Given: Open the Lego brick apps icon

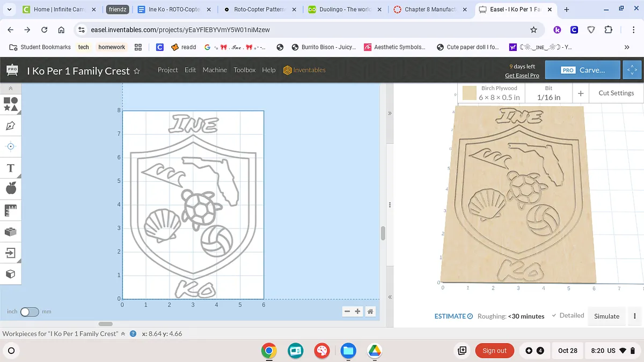Looking at the screenshot, I should coord(11,231).
